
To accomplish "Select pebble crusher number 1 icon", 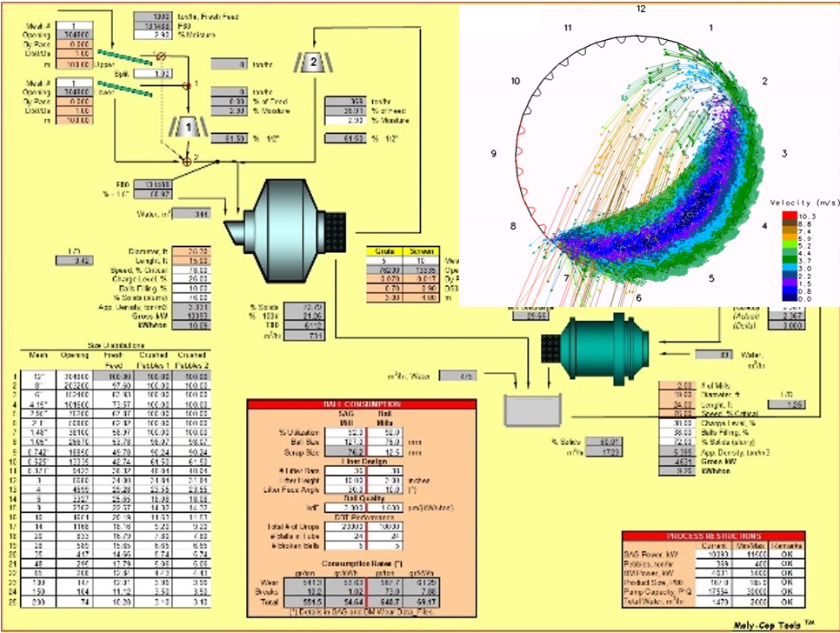I will click(x=188, y=126).
